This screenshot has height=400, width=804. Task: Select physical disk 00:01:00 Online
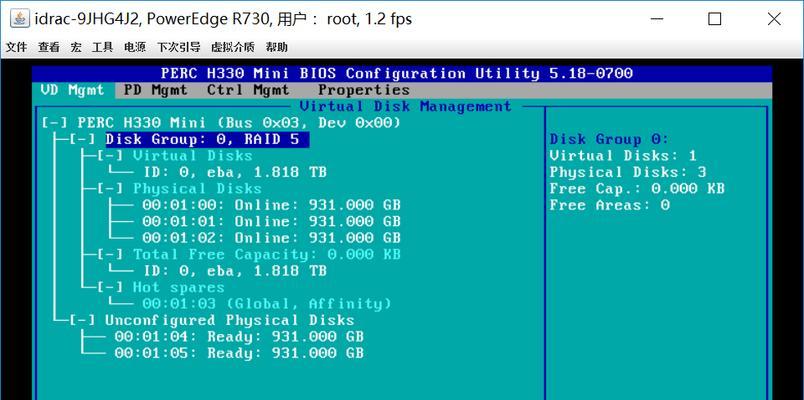(x=271, y=205)
